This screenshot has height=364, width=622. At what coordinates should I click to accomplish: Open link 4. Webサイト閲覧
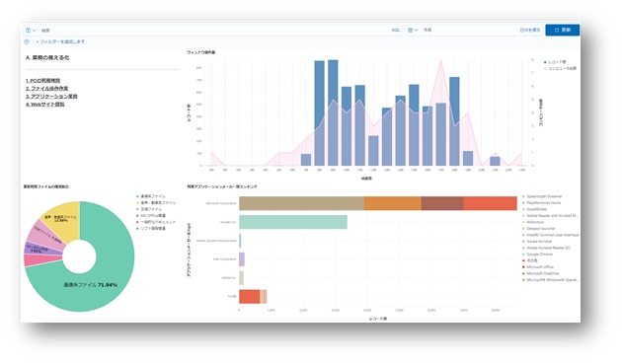click(44, 105)
